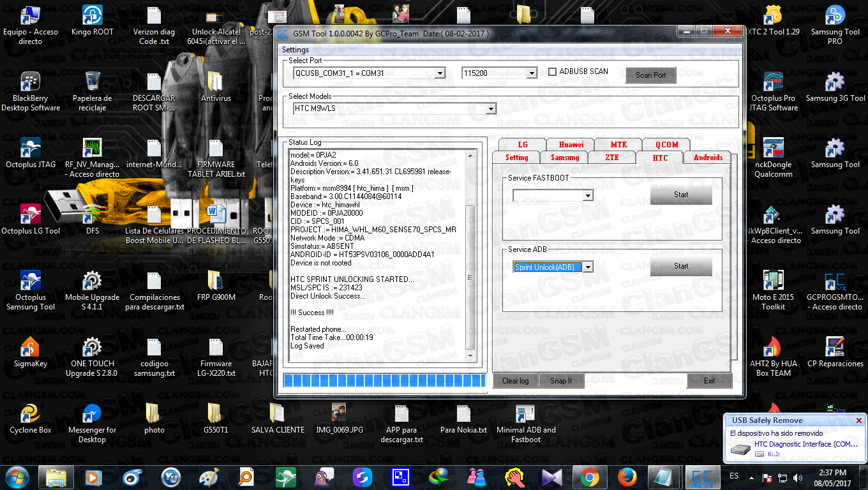Screen dimensions: 868x490
Task: Open the Service FASTBOOT dropdown
Action: tap(588, 195)
